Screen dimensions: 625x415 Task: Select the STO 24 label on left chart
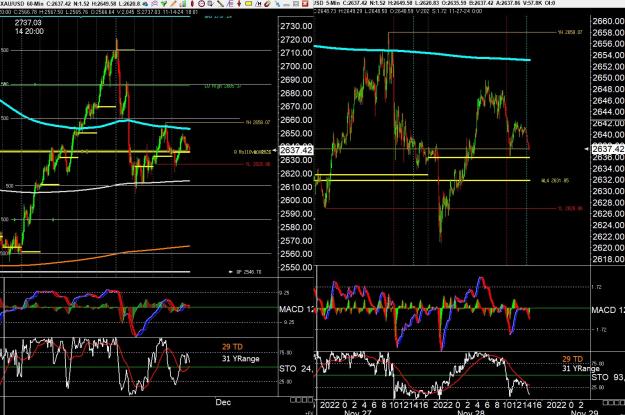coord(296,369)
